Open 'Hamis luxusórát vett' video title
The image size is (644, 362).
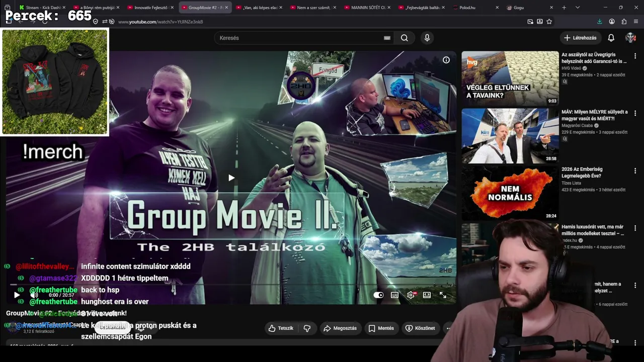coord(593,230)
